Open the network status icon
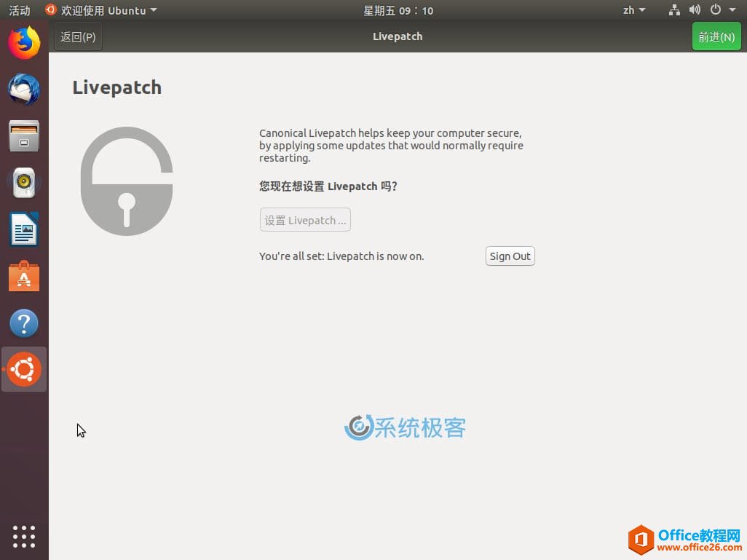Screen dimensions: 747x560 click(674, 10)
